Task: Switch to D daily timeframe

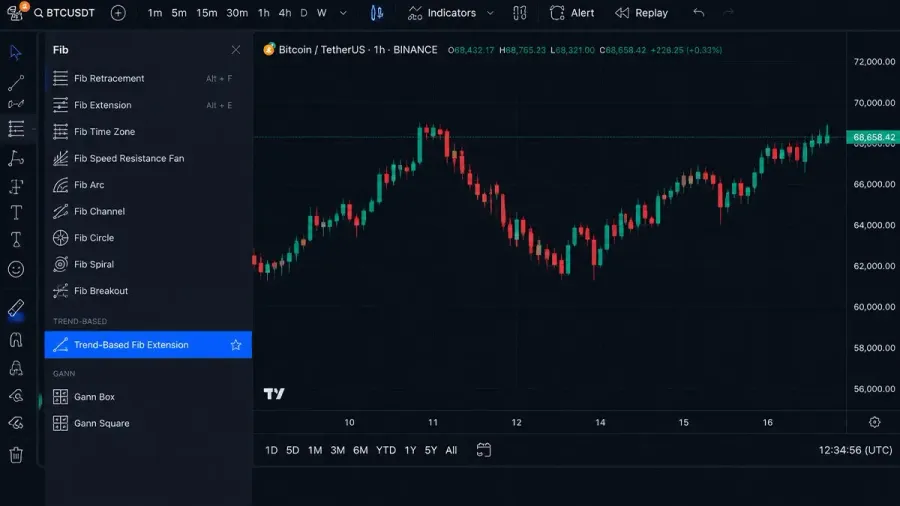Action: 304,13
